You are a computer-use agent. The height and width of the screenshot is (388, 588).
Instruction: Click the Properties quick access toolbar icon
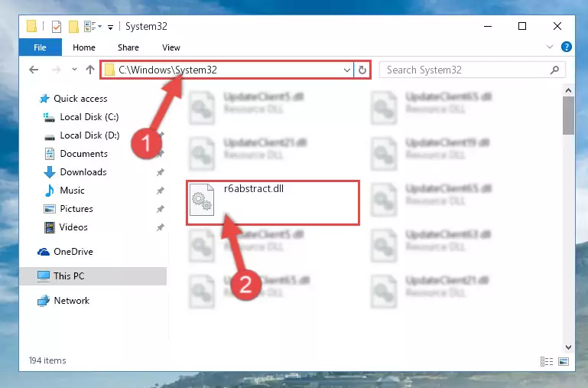coord(57,27)
